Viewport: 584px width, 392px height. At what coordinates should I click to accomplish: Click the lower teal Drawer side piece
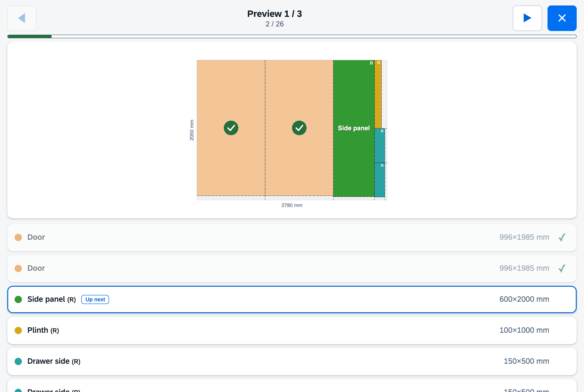coord(380,180)
